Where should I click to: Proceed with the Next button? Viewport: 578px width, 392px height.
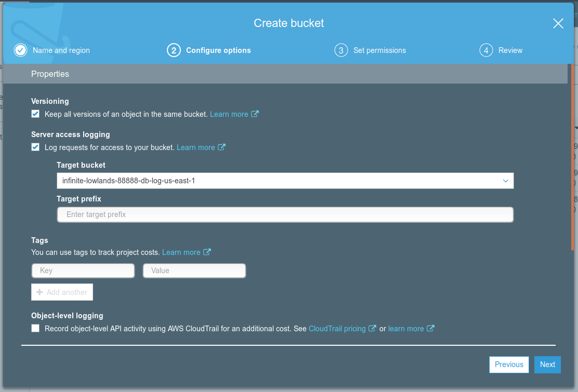point(547,364)
